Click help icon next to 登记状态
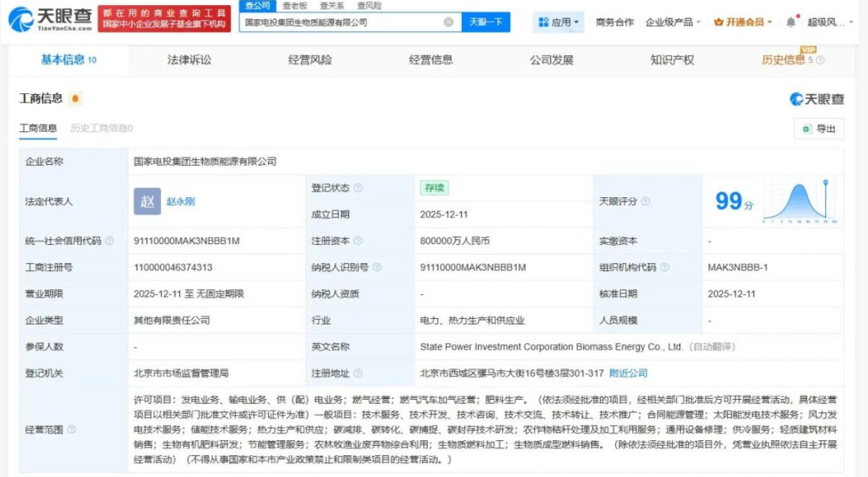This screenshot has height=477, width=868. (x=358, y=188)
